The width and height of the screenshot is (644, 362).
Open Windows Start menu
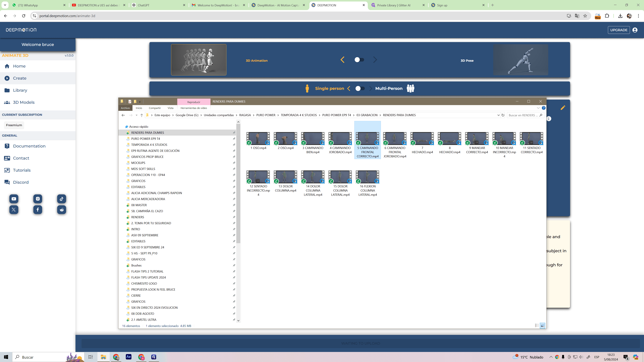[x=6, y=357]
